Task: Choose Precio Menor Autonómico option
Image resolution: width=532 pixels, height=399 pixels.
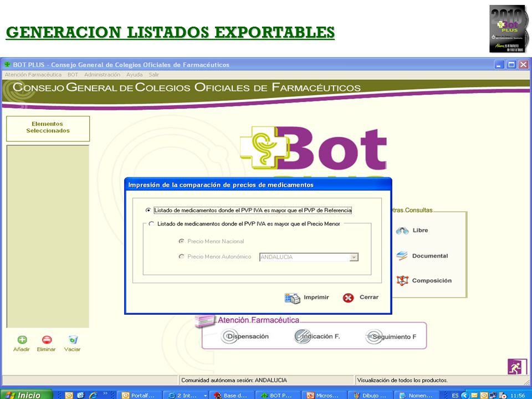Action: coord(181,257)
